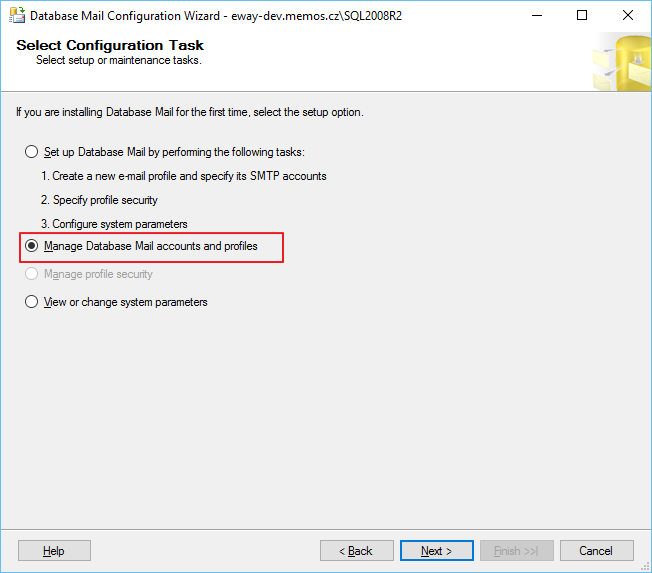This screenshot has height=573, width=652.
Task: Click the wizard window title text
Action: click(216, 16)
